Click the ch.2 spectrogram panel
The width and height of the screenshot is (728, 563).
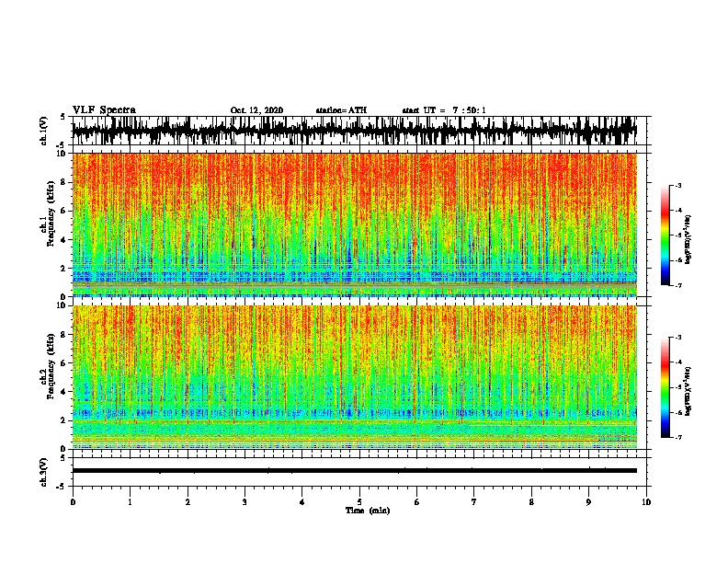pos(354,377)
